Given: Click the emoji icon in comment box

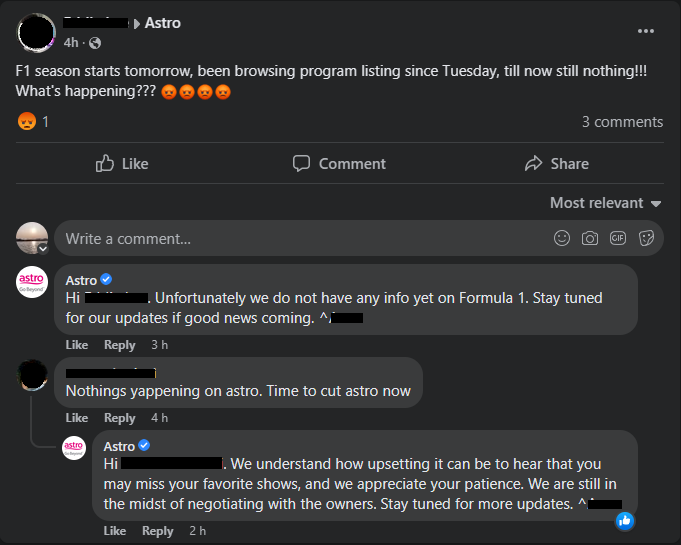Looking at the screenshot, I should point(562,238).
